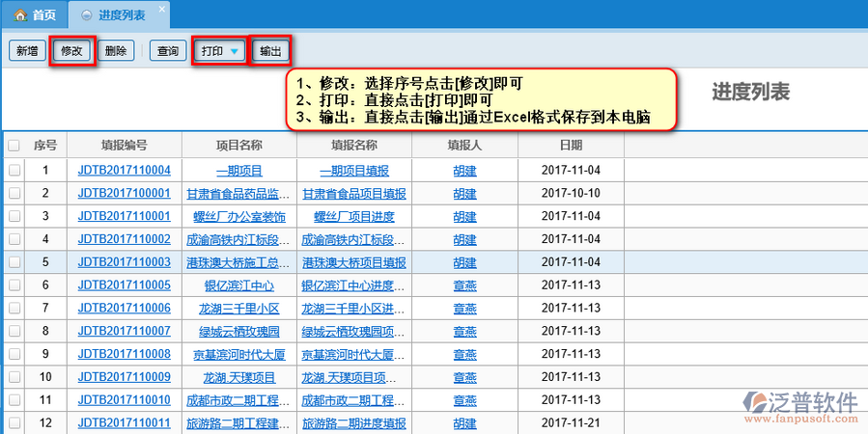Sort by the 日期 column header
Screen dimensions: 868x434
click(x=570, y=146)
